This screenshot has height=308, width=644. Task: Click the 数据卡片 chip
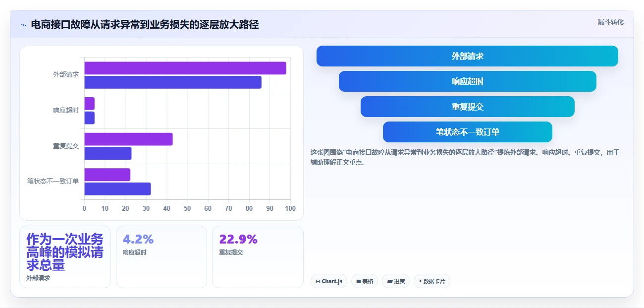pyautogui.click(x=432, y=281)
